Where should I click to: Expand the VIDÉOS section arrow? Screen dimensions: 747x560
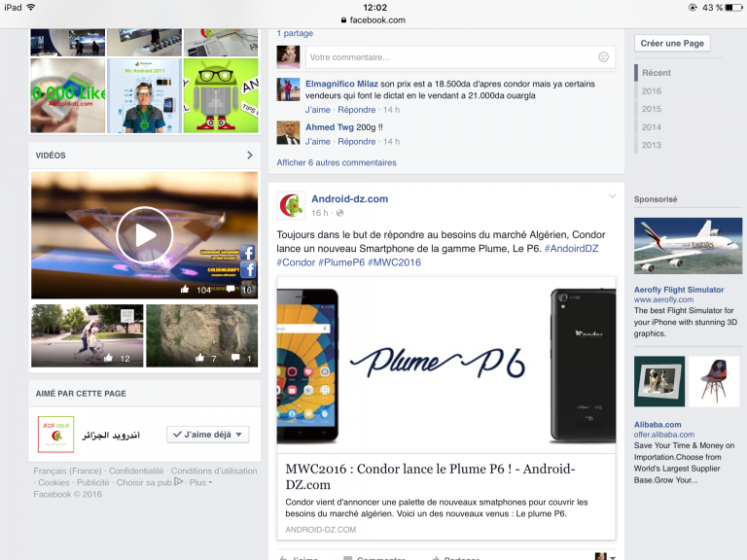[250, 156]
